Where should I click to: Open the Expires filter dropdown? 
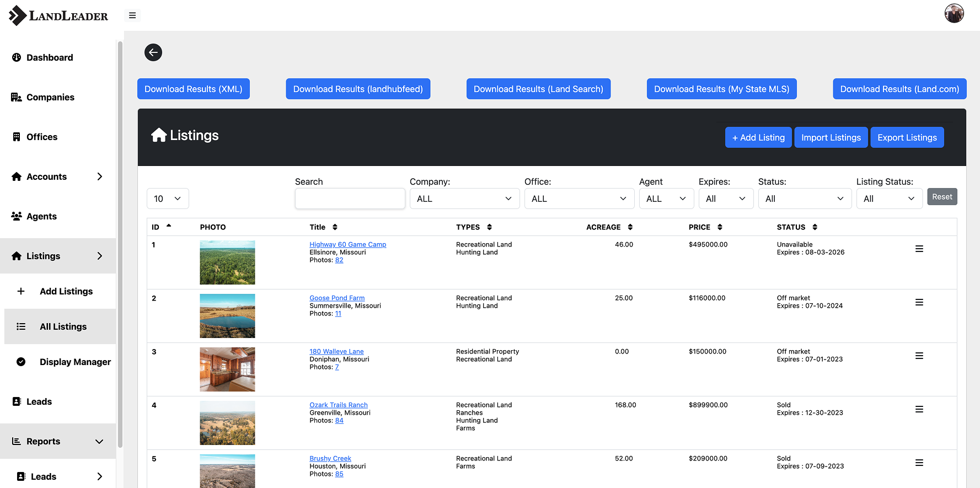[x=726, y=199]
